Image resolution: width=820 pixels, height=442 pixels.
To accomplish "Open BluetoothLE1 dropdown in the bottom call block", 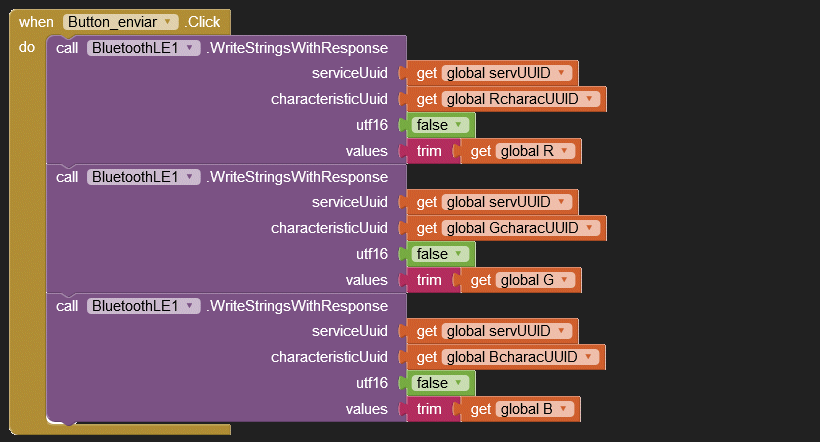I will pos(190,306).
